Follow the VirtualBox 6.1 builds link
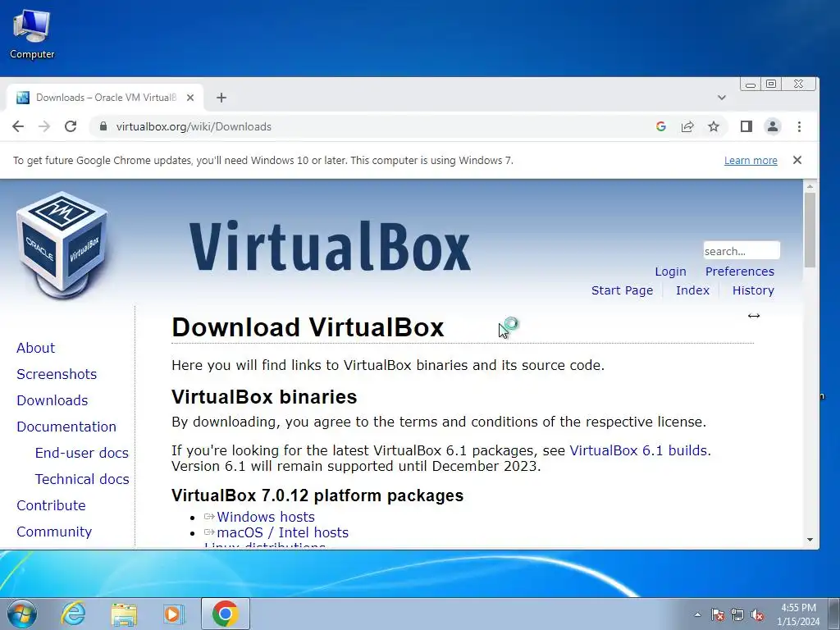 [x=638, y=450]
